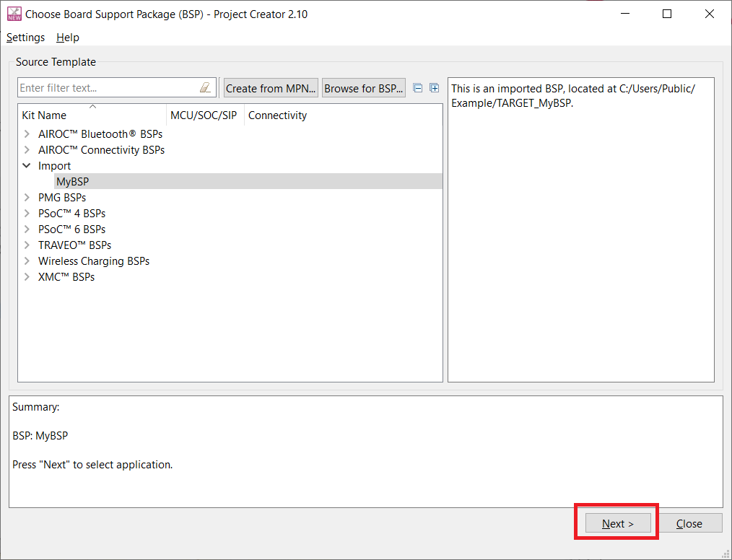Expand Wireless Charging BSPs group
Viewport: 732px width, 560px height.
point(27,261)
